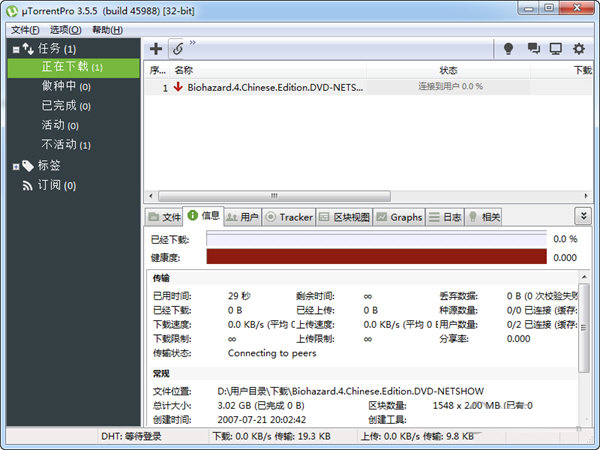The width and height of the screenshot is (600, 450).
Task: Click the red download arrow status icon
Action: point(178,87)
